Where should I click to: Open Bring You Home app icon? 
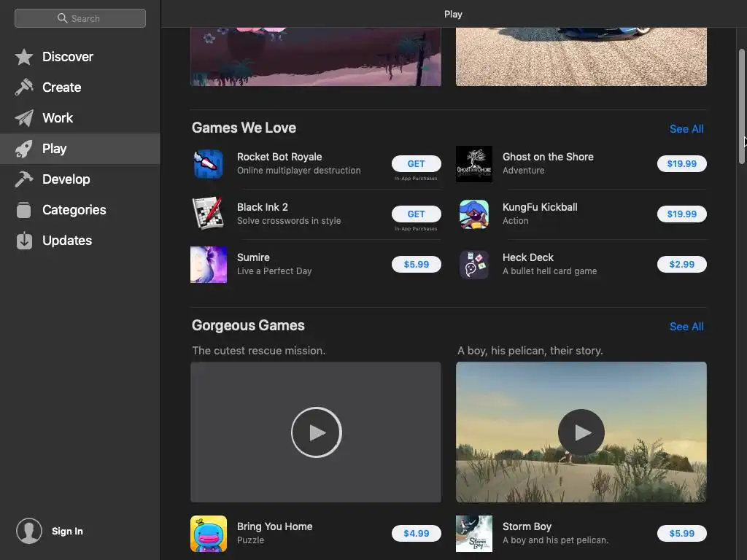pyautogui.click(x=209, y=533)
